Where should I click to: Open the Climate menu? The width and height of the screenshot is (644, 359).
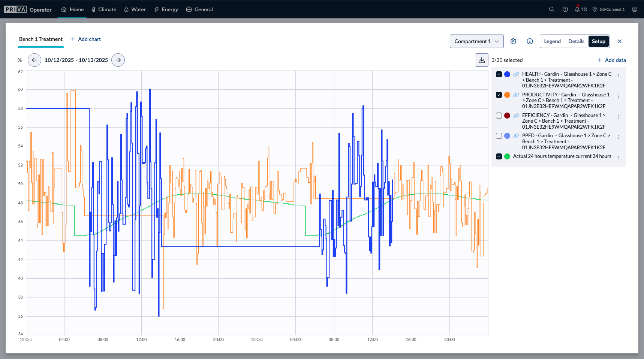[x=104, y=9]
